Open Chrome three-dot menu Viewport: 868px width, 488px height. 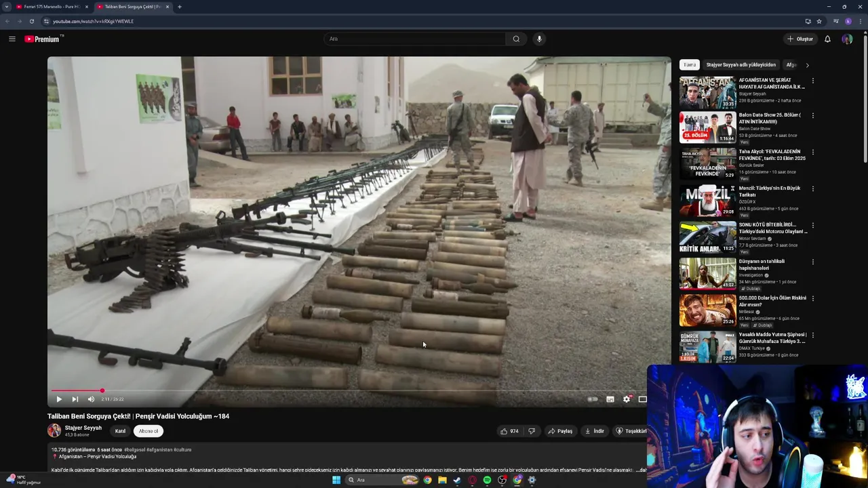click(x=860, y=22)
